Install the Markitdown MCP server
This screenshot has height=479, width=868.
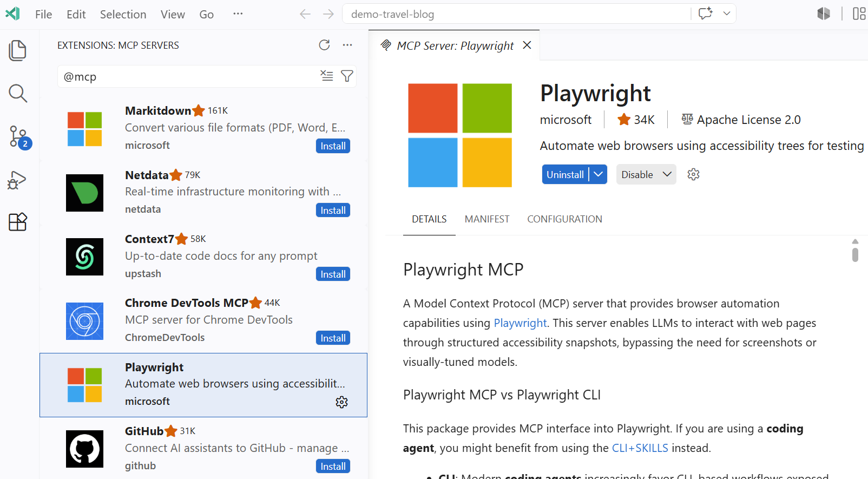(333, 146)
